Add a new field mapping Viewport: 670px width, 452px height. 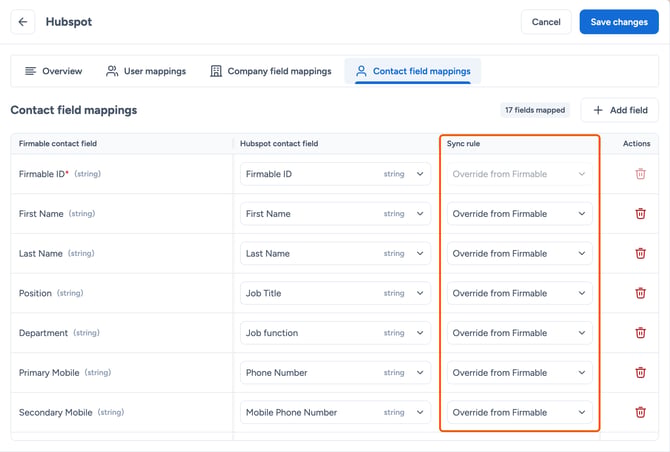(x=620, y=110)
